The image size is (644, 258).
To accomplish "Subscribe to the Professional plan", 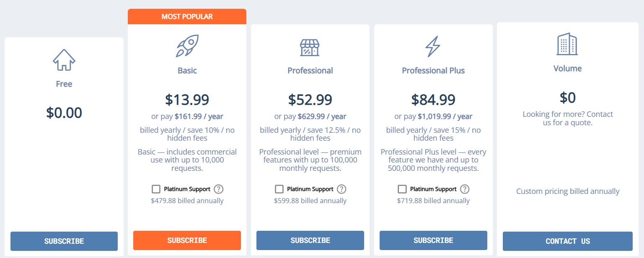I will point(310,240).
